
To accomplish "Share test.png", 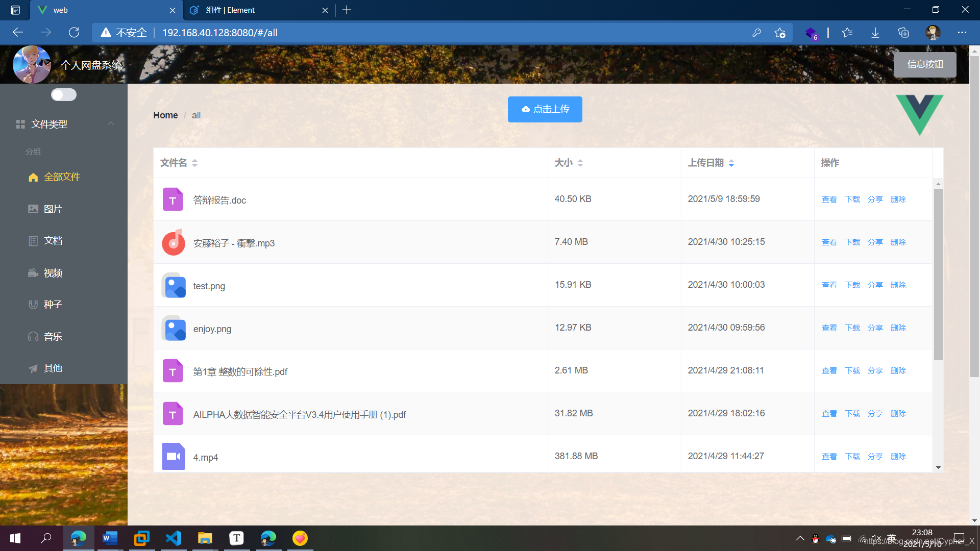I will pyautogui.click(x=875, y=285).
